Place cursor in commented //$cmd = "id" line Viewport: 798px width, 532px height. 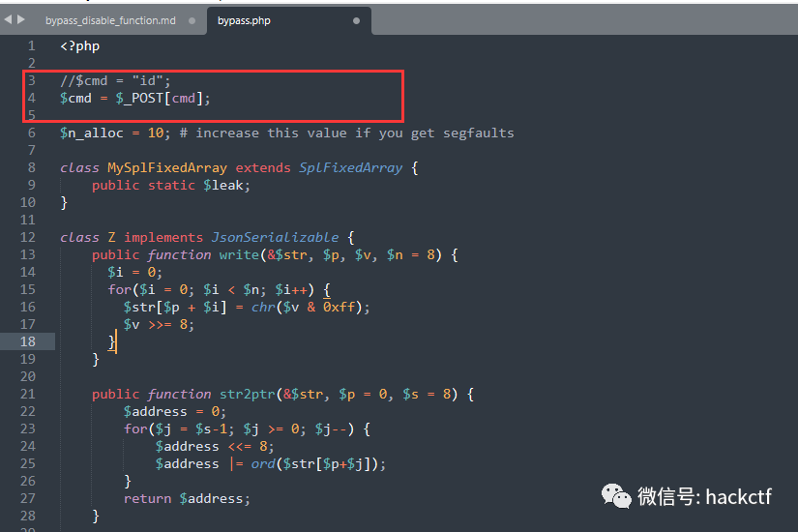click(x=115, y=80)
